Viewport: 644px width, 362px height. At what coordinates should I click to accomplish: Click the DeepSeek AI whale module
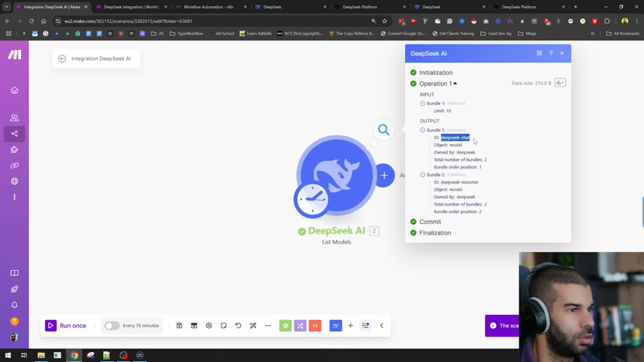pyautogui.click(x=336, y=175)
